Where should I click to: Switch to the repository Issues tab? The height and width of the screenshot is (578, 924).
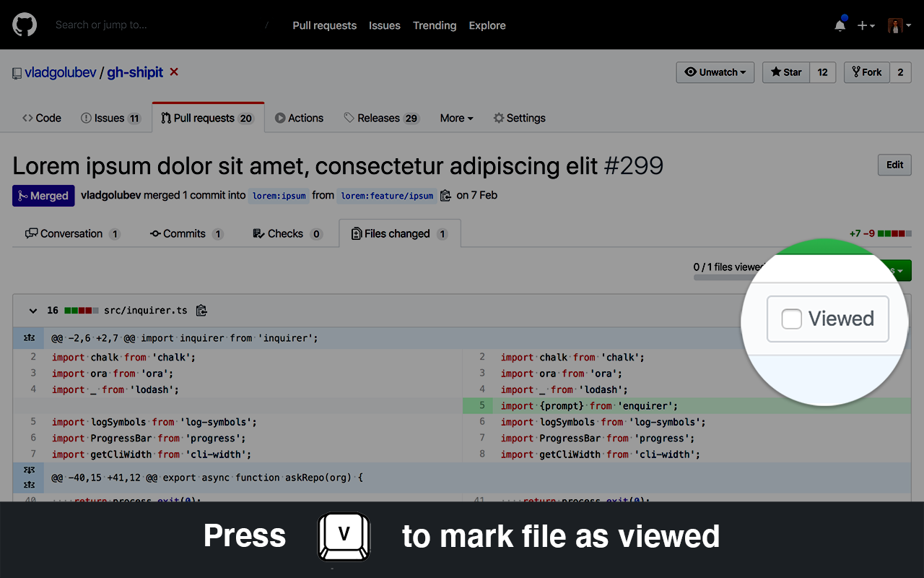tap(111, 118)
